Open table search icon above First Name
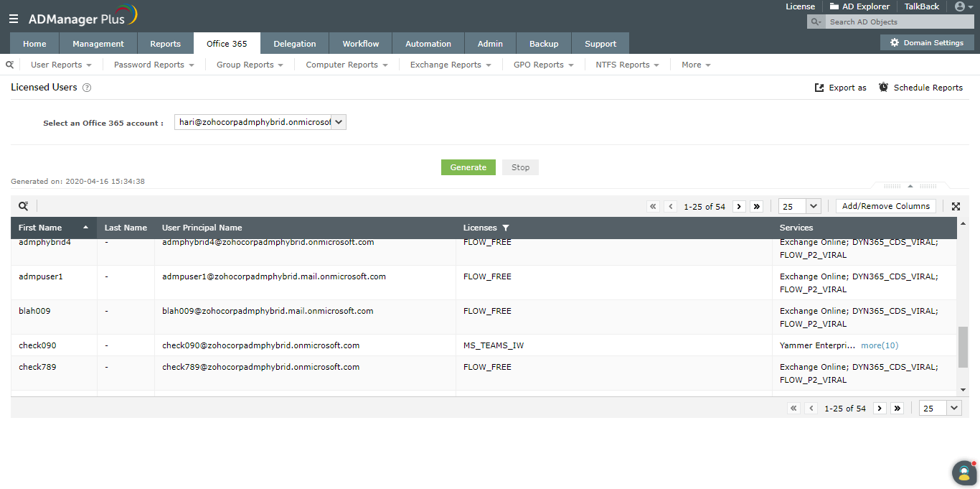The height and width of the screenshot is (489, 980). (x=24, y=206)
